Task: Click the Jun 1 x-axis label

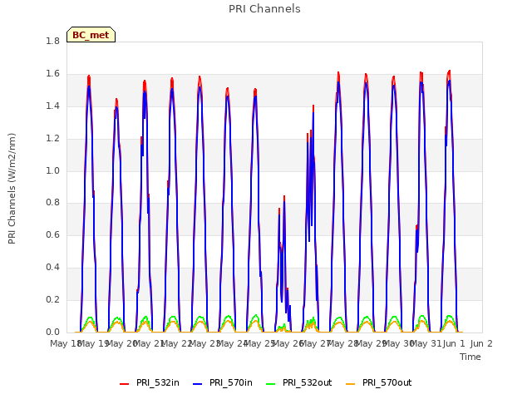Action: point(454,343)
